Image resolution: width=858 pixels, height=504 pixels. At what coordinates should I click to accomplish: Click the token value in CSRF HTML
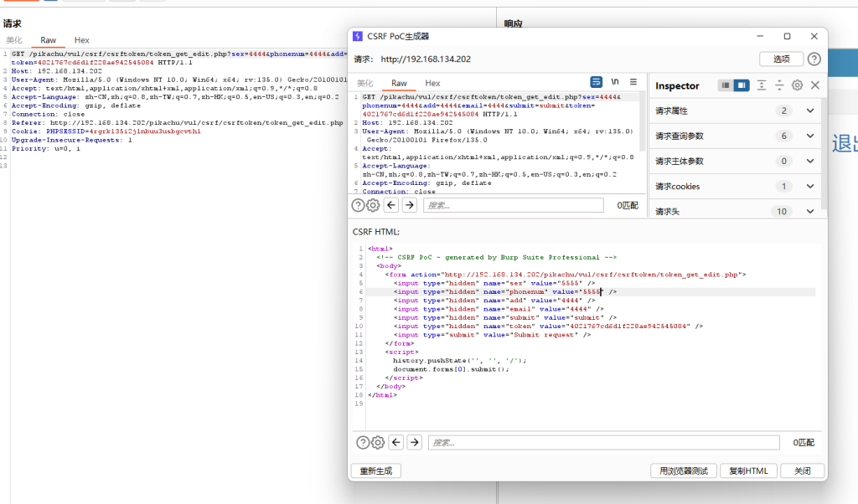pos(628,327)
